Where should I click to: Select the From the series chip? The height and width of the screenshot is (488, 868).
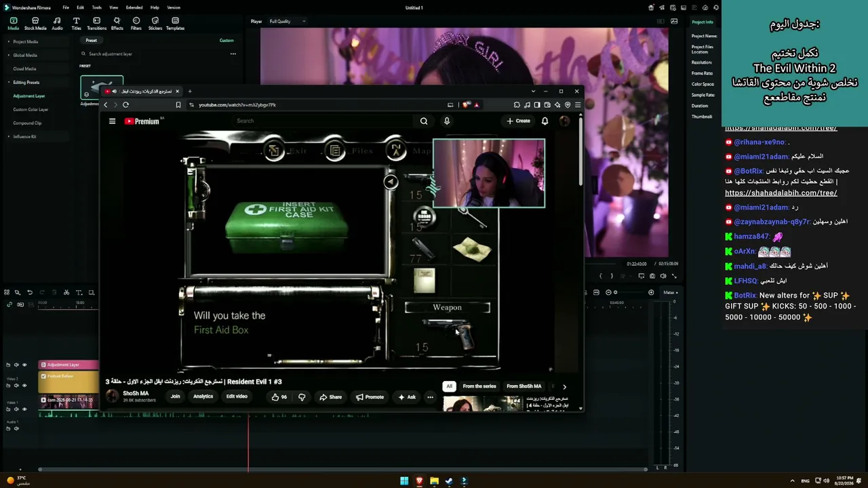click(479, 386)
